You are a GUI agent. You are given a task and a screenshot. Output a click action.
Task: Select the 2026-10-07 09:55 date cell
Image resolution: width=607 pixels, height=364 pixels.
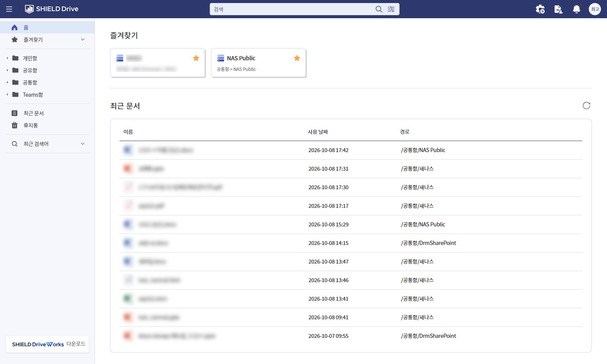click(329, 336)
